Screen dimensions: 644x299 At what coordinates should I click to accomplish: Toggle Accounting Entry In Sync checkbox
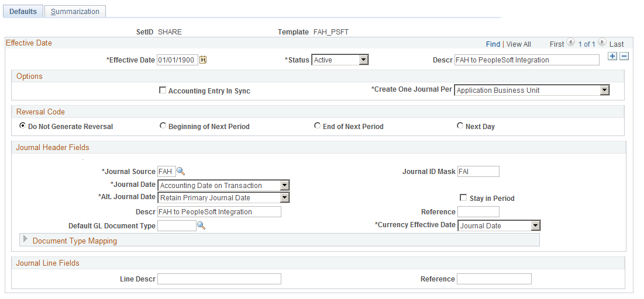(x=162, y=91)
